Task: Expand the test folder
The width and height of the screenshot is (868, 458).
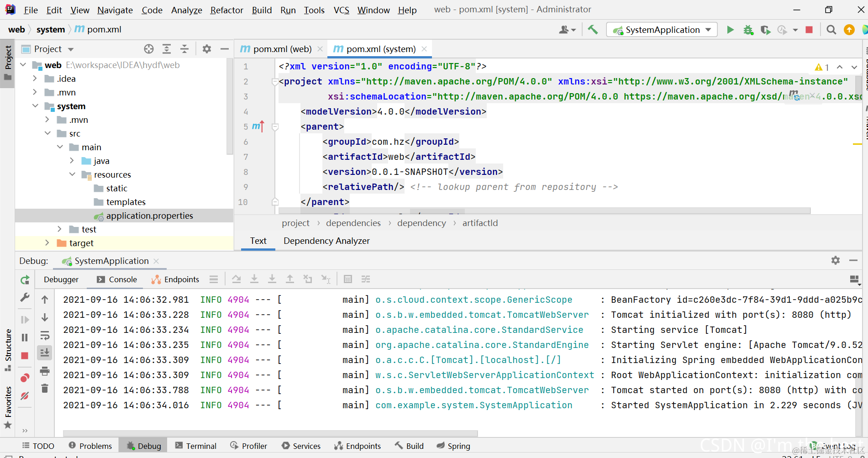Action: pos(60,229)
